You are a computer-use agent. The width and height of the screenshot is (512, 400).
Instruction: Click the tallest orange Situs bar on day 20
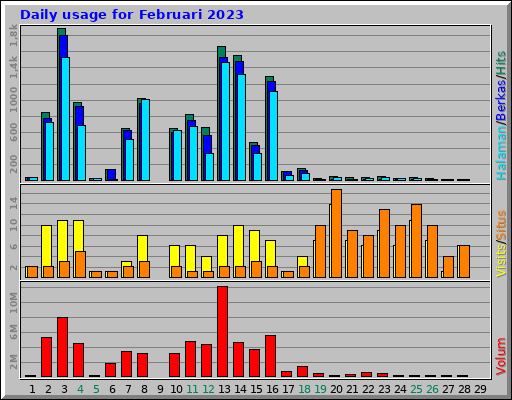point(337,233)
